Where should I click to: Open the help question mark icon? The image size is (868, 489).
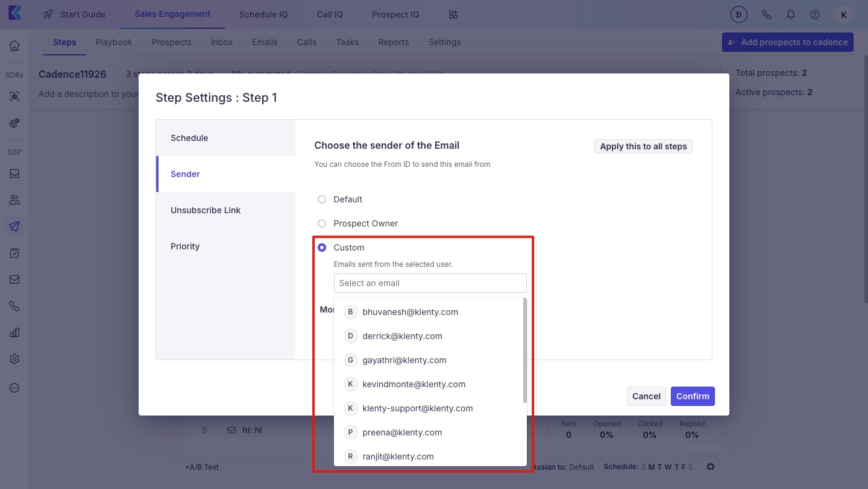tap(815, 14)
